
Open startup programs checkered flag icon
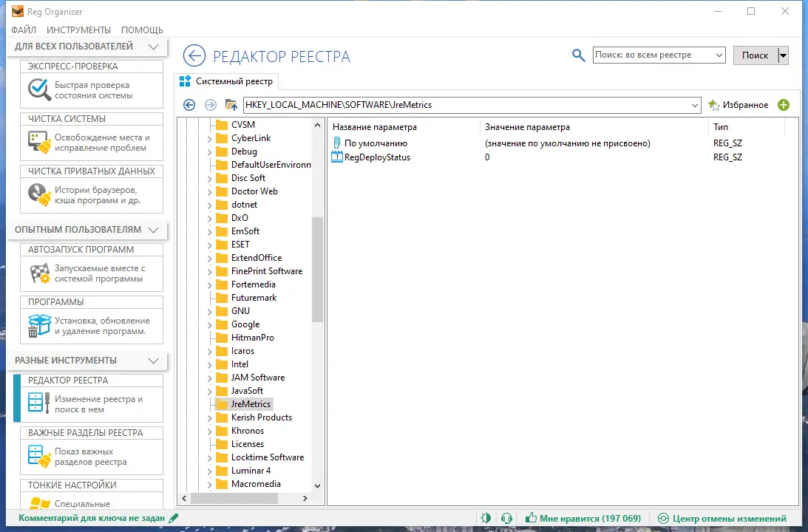39,273
